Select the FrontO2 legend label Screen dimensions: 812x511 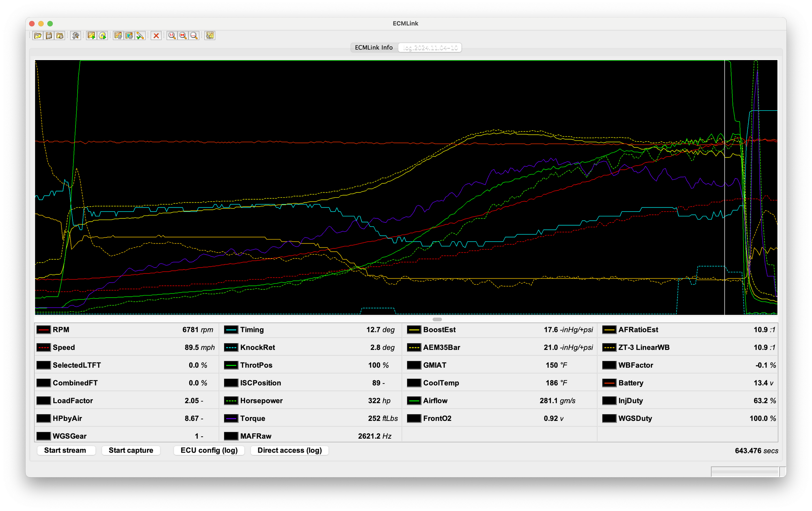coord(437,418)
